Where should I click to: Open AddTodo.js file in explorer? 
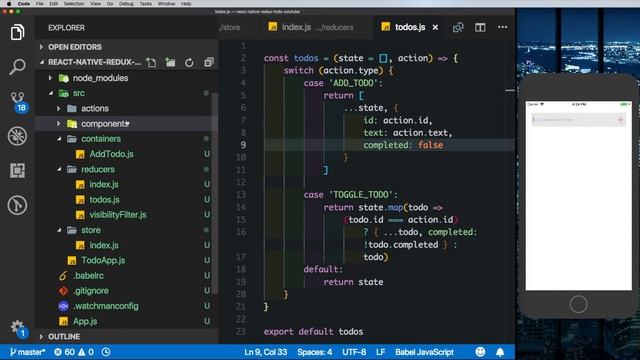click(x=111, y=154)
